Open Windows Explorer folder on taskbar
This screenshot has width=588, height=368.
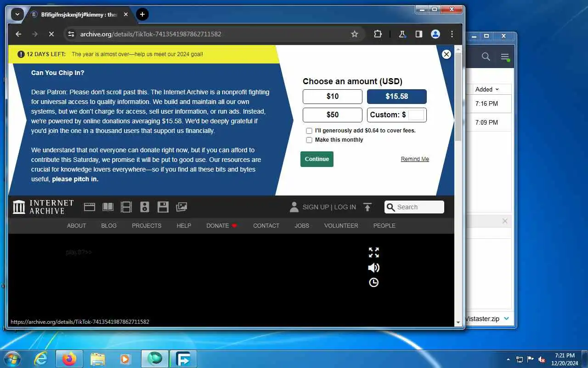pyautogui.click(x=98, y=359)
